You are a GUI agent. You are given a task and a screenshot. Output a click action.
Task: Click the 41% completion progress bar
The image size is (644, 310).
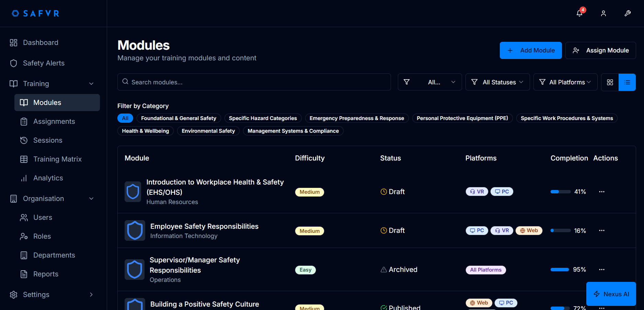point(561,192)
